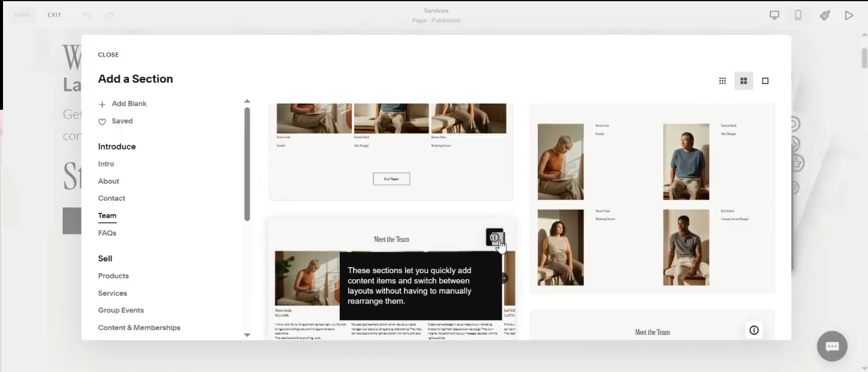Select About category

click(108, 181)
